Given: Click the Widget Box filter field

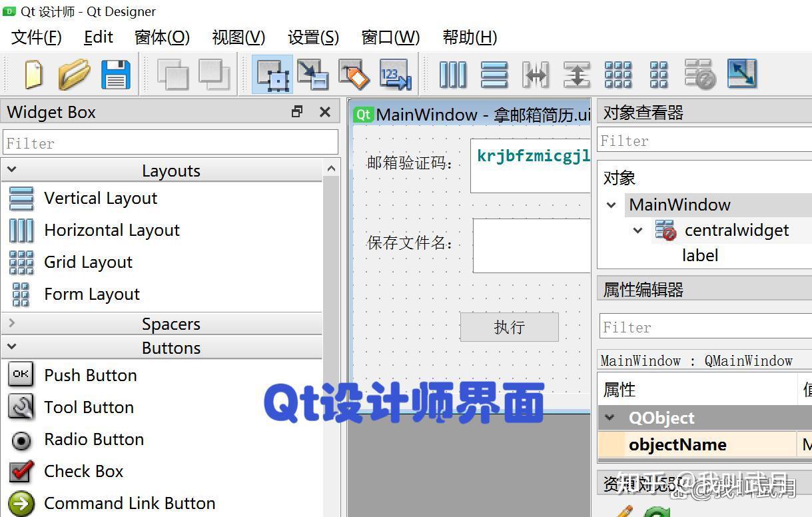Looking at the screenshot, I should tap(170, 143).
